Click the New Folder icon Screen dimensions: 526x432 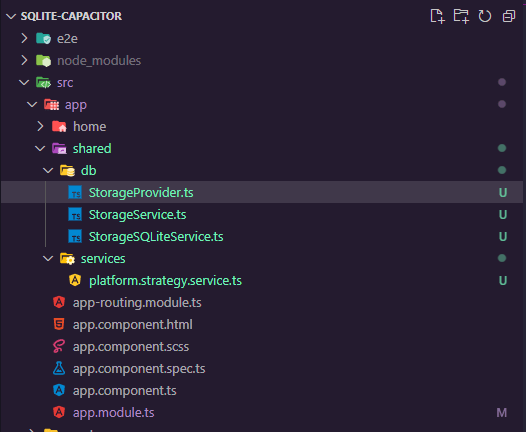pyautogui.click(x=461, y=16)
